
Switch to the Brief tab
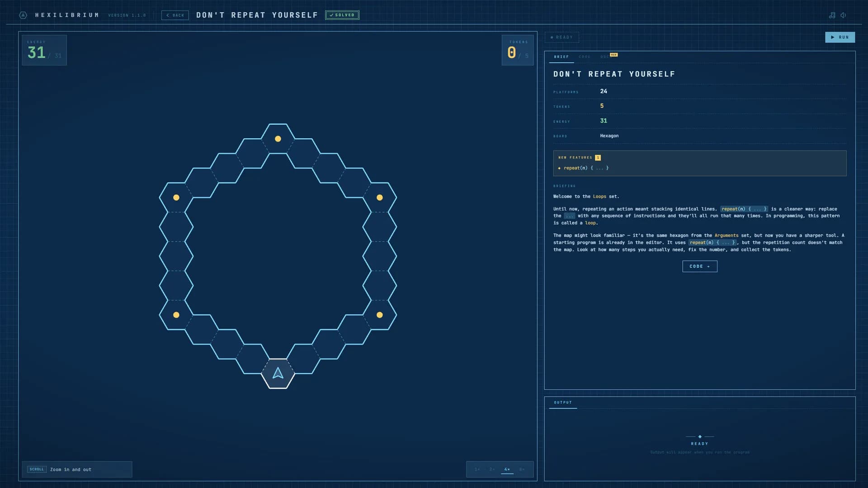click(x=561, y=57)
